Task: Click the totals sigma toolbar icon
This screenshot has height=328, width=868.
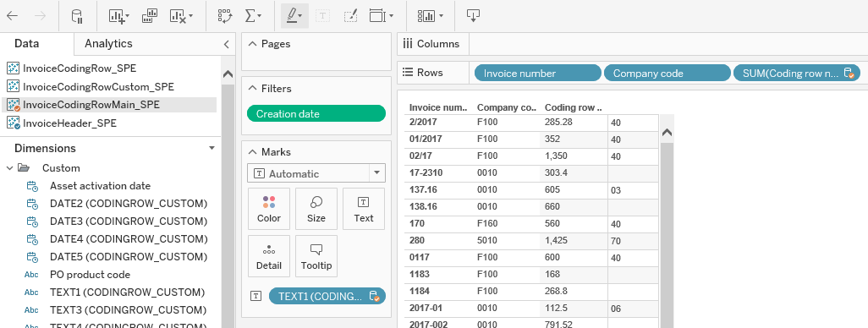Action: 250,16
